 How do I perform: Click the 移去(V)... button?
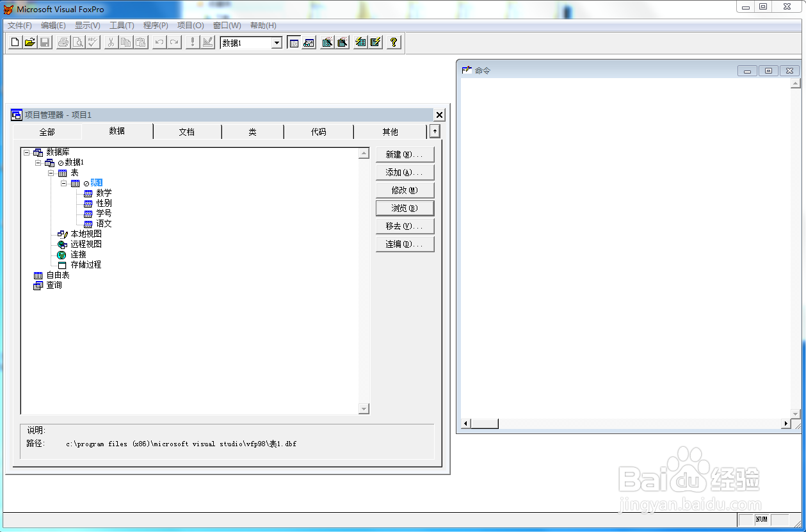pyautogui.click(x=405, y=226)
